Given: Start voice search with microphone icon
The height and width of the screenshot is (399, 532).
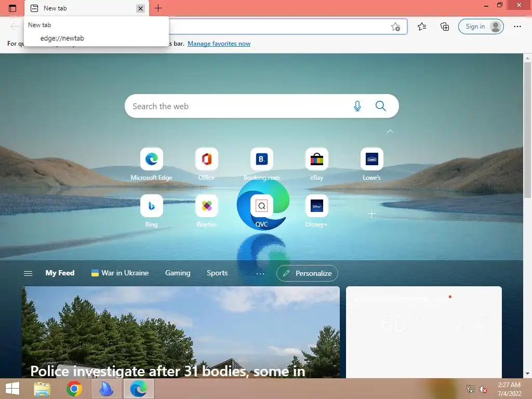Looking at the screenshot, I should pos(357,106).
